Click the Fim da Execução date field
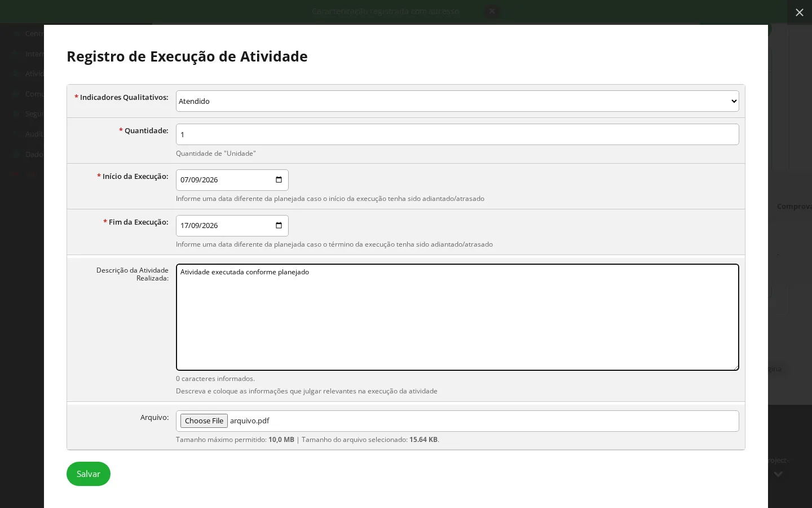Image resolution: width=812 pixels, height=508 pixels. [x=232, y=226]
